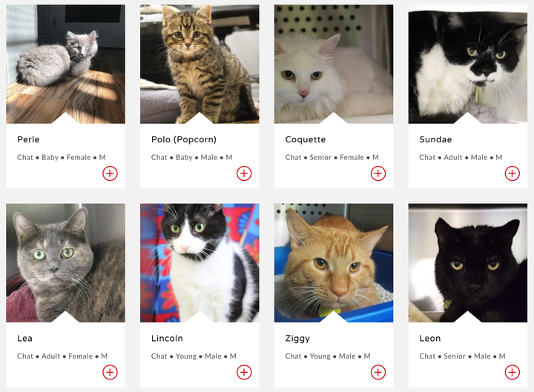Open the Polo (Popcorn) name link
Viewport: 534px width, 392px height.
click(184, 139)
